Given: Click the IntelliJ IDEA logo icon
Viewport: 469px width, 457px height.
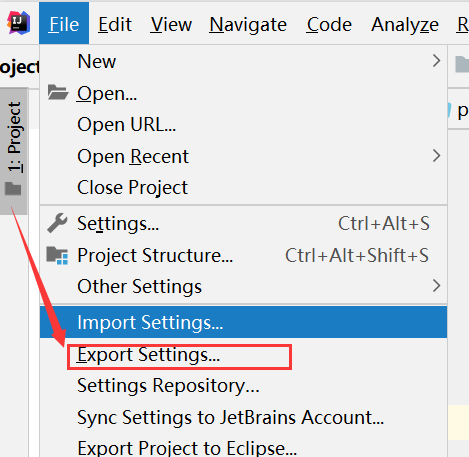Looking at the screenshot, I should pos(19,23).
